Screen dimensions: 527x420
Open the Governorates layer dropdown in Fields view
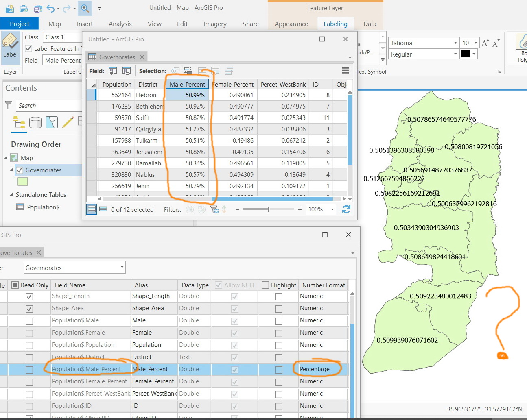click(x=74, y=268)
